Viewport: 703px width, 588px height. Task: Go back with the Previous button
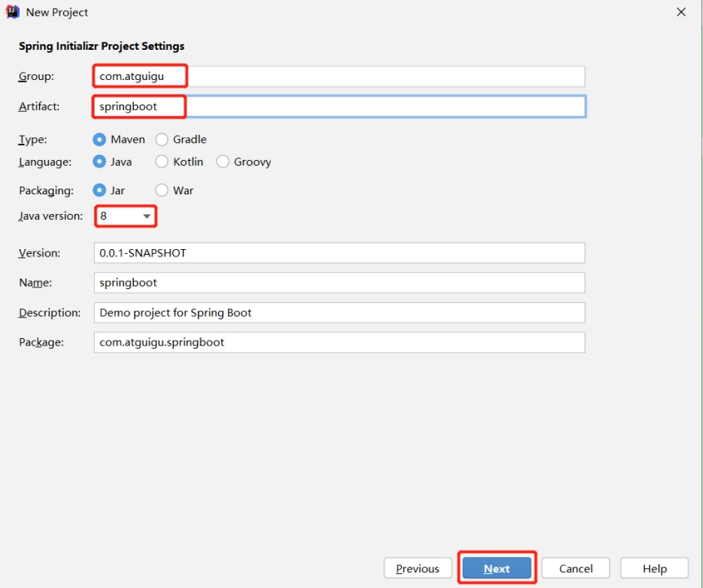(418, 568)
